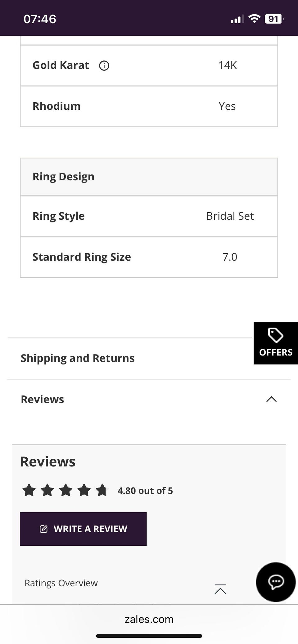
Task: Expand the Shipping and Returns section
Action: pyautogui.click(x=78, y=358)
